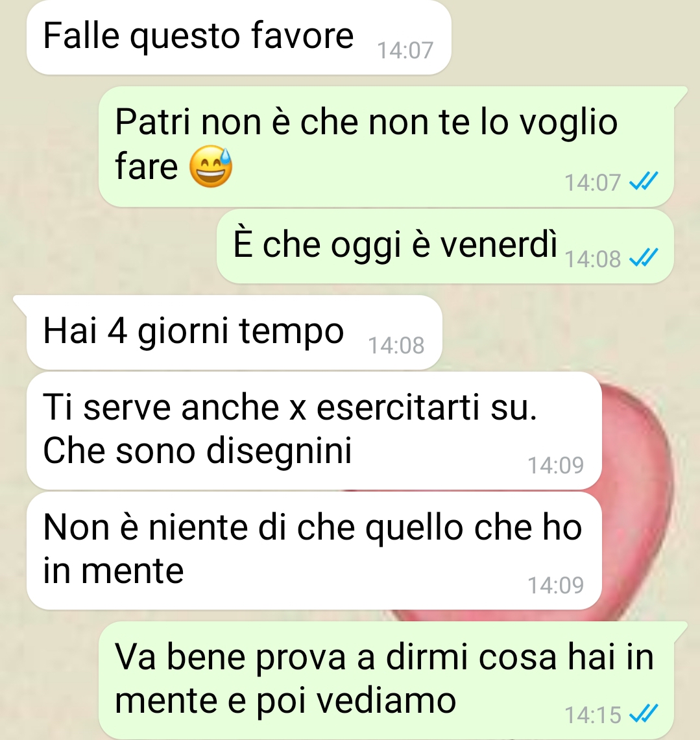Tap read ticks on venerdì message

(x=644, y=258)
